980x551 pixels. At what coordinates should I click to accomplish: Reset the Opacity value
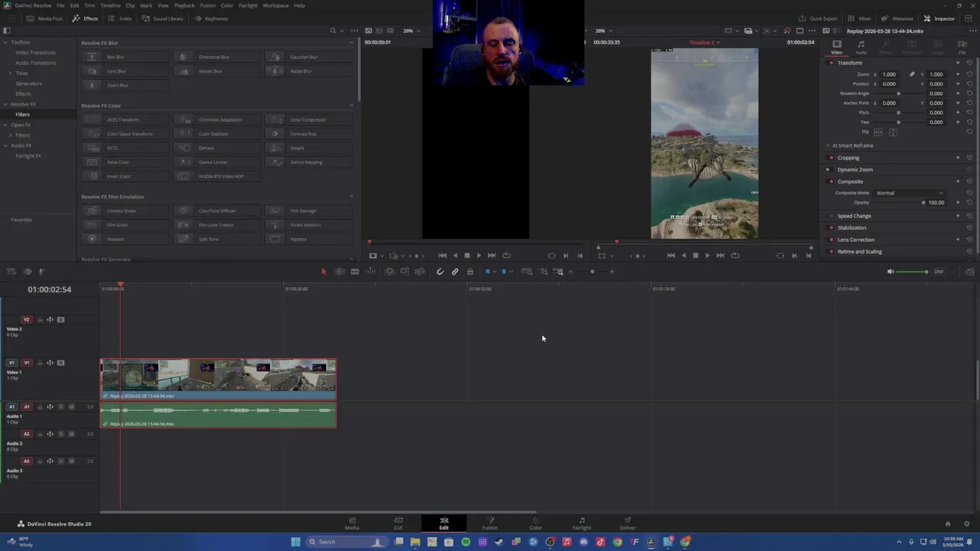coord(969,203)
